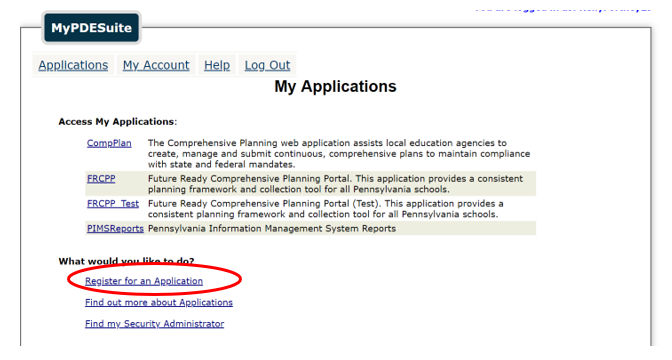672x360 pixels.
Task: Open the Applications menu tab
Action: pos(73,65)
